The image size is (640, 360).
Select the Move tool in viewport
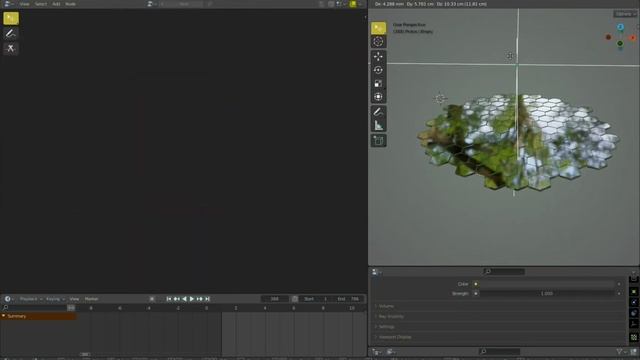click(378, 56)
